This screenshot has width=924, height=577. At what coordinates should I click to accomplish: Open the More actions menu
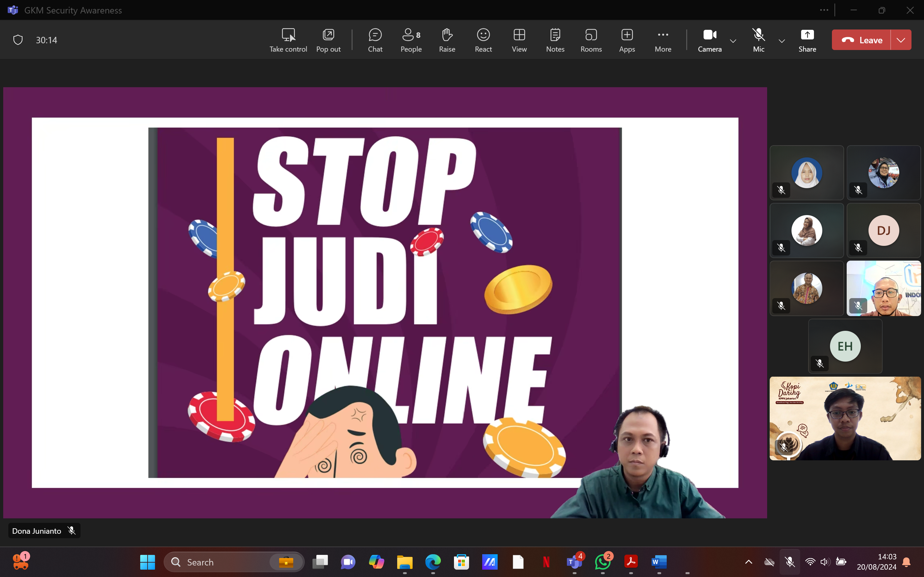pyautogui.click(x=663, y=40)
